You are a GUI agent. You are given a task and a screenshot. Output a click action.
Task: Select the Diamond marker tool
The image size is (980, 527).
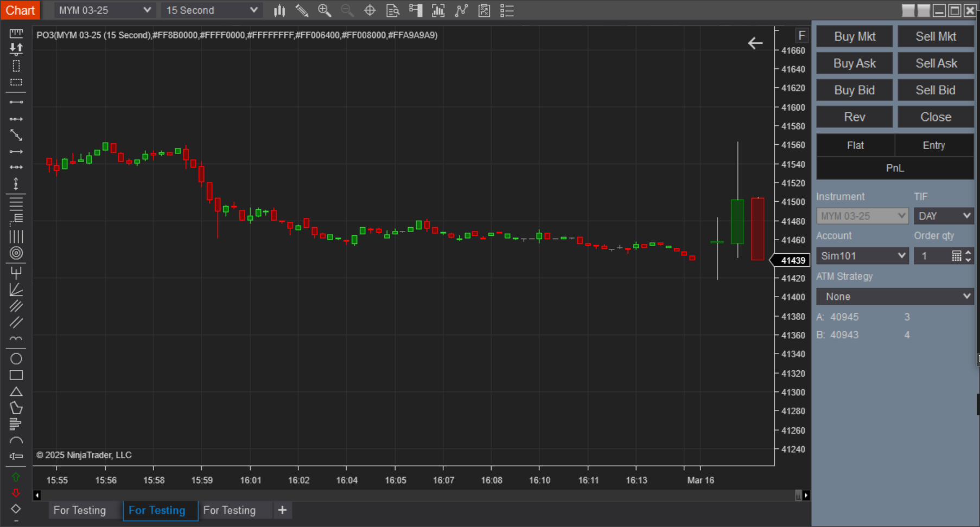(16, 509)
